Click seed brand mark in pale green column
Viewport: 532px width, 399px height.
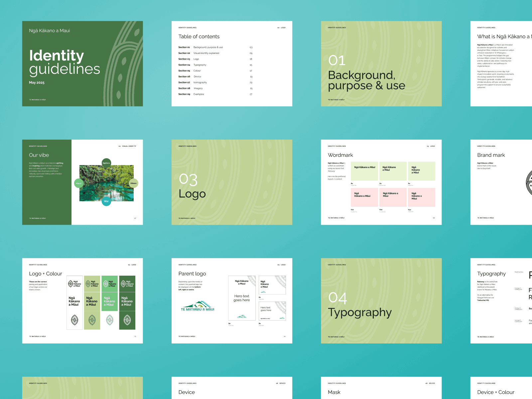(x=92, y=320)
